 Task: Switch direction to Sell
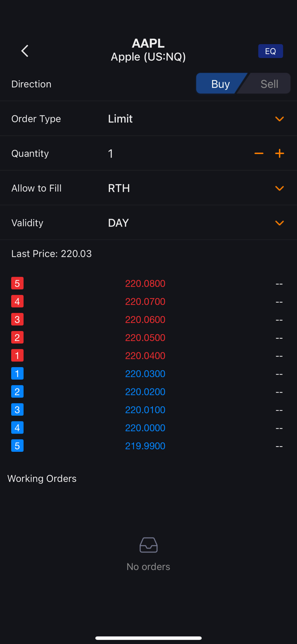click(x=269, y=84)
